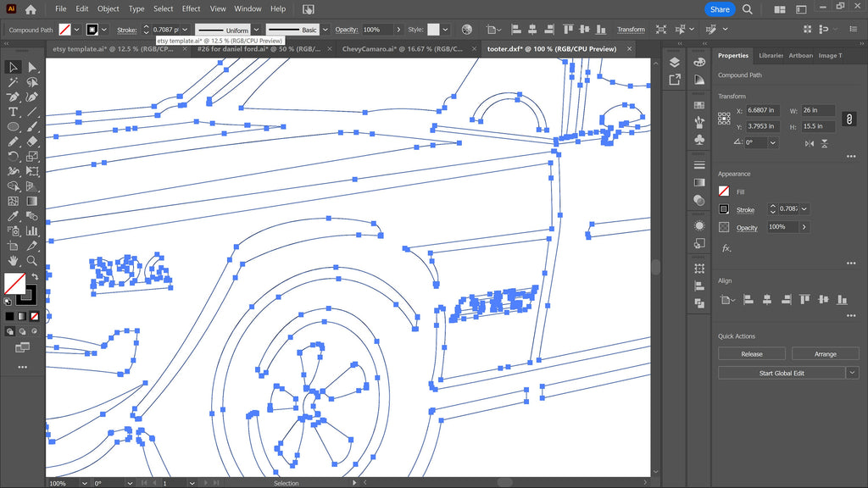Select the Paintbrush tool
868x488 pixels.
pos(32,127)
